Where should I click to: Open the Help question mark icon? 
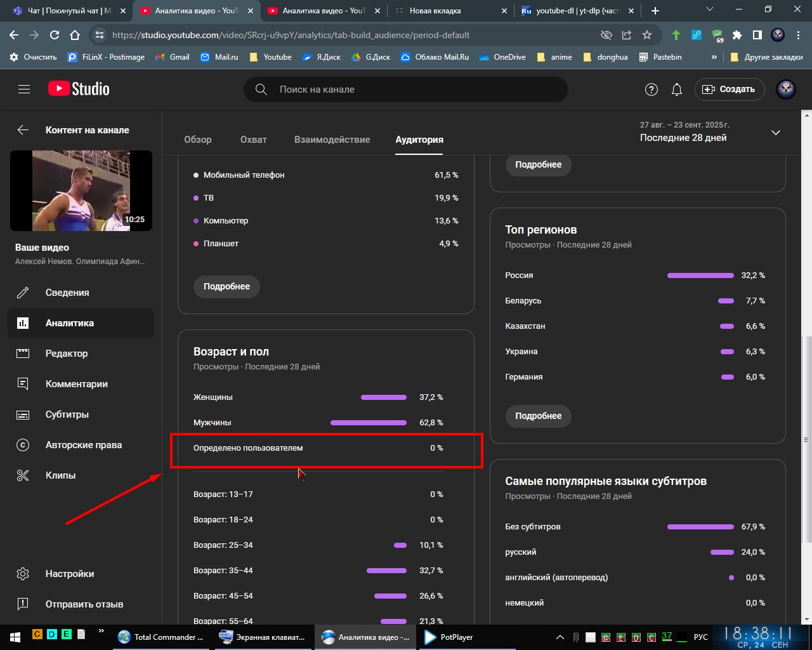tap(651, 90)
